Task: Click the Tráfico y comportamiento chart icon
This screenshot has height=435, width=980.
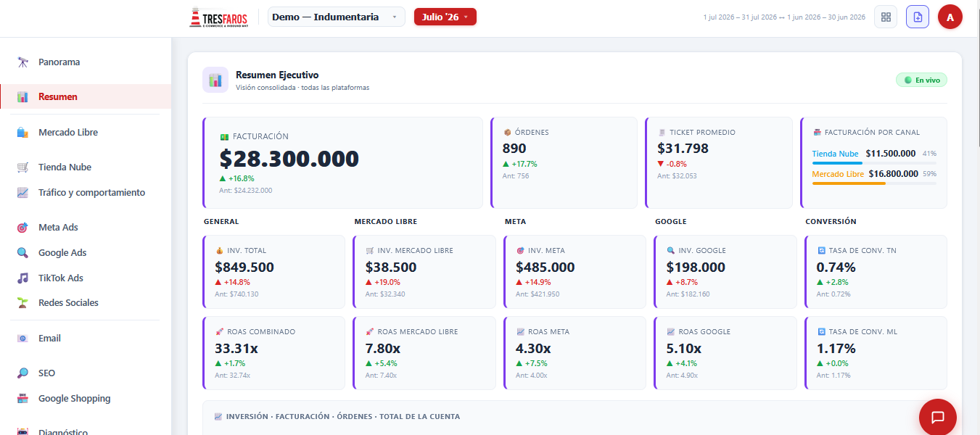Action: 23,193
